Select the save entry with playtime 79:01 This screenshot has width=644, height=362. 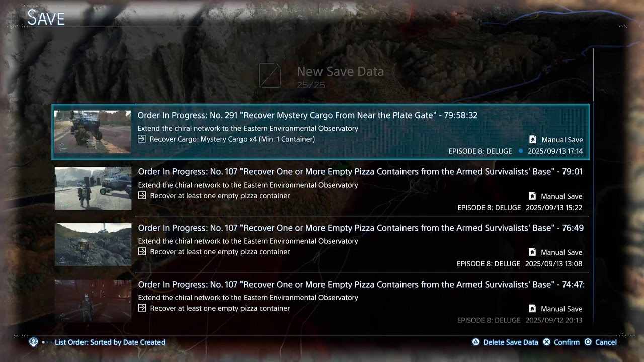point(320,188)
